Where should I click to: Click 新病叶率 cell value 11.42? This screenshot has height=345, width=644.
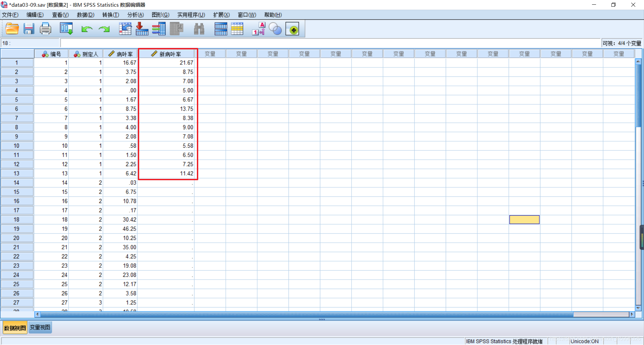pos(167,174)
